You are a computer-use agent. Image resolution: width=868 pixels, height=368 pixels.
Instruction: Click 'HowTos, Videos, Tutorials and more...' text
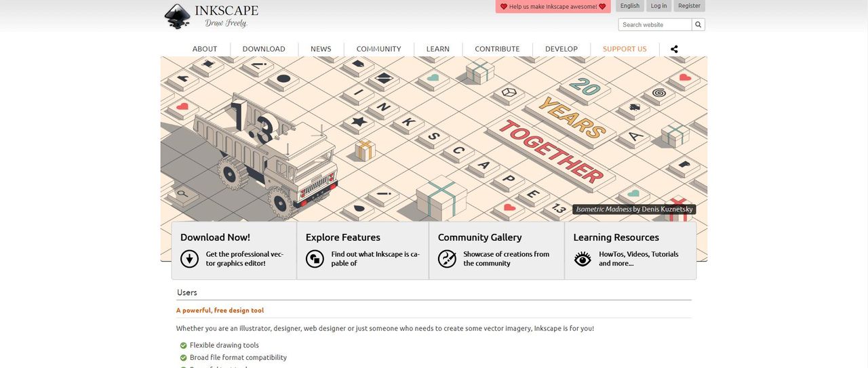pyautogui.click(x=639, y=259)
